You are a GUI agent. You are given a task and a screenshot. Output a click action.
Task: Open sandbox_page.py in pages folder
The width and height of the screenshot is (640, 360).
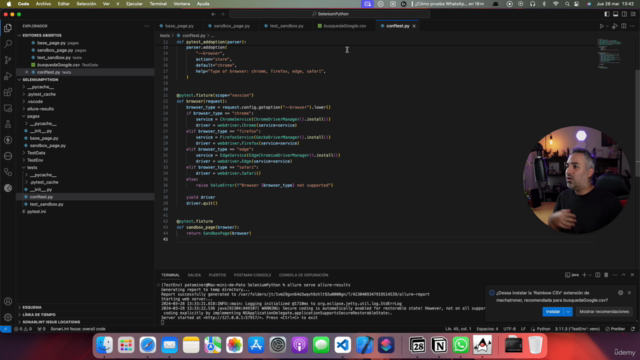point(47,146)
